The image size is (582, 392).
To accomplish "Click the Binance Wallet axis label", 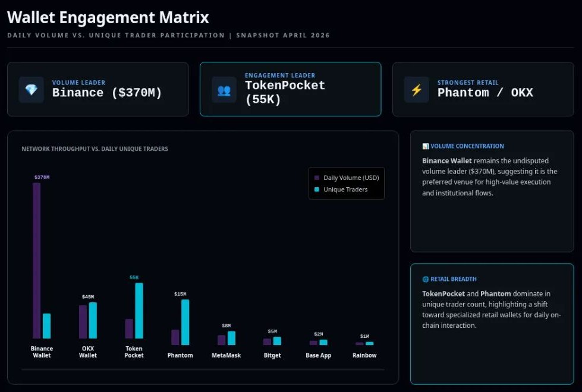I will (x=42, y=352).
